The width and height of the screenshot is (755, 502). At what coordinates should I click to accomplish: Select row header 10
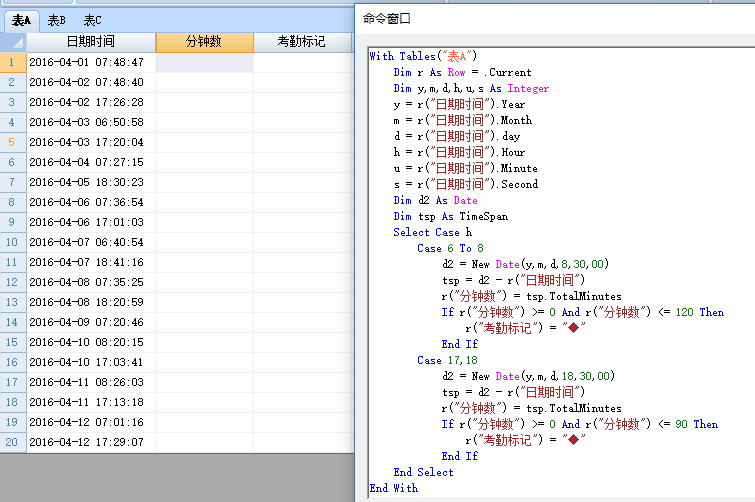pyautogui.click(x=13, y=242)
